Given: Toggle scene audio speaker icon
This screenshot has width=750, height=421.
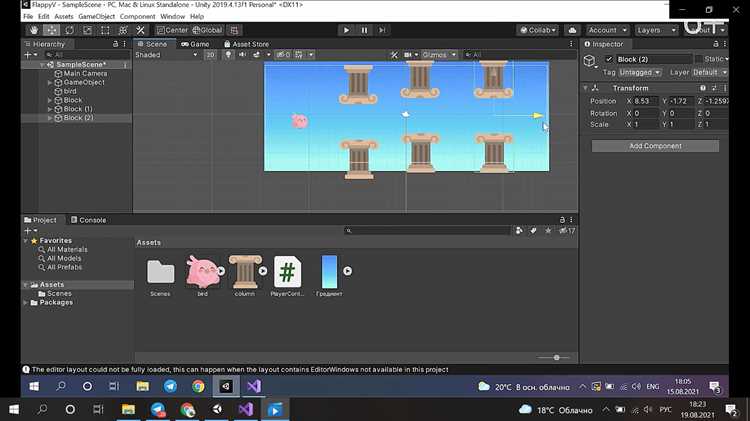Looking at the screenshot, I should [x=243, y=55].
